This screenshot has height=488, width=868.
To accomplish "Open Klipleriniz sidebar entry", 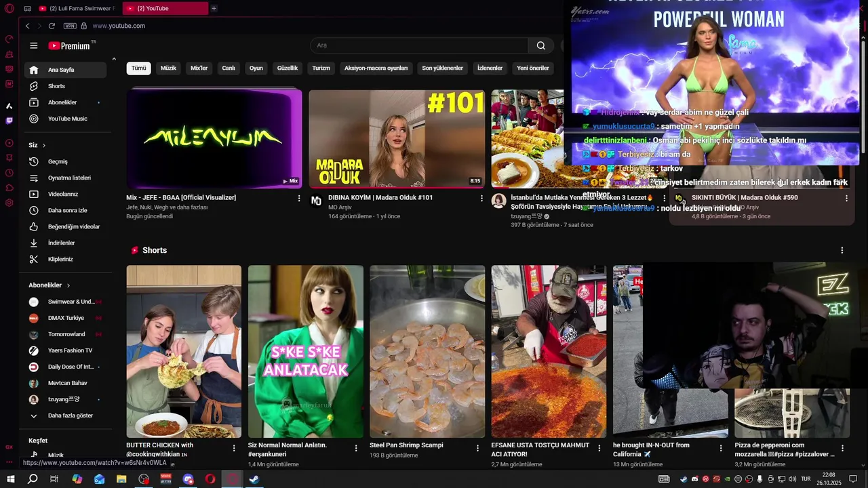I will tap(66, 259).
